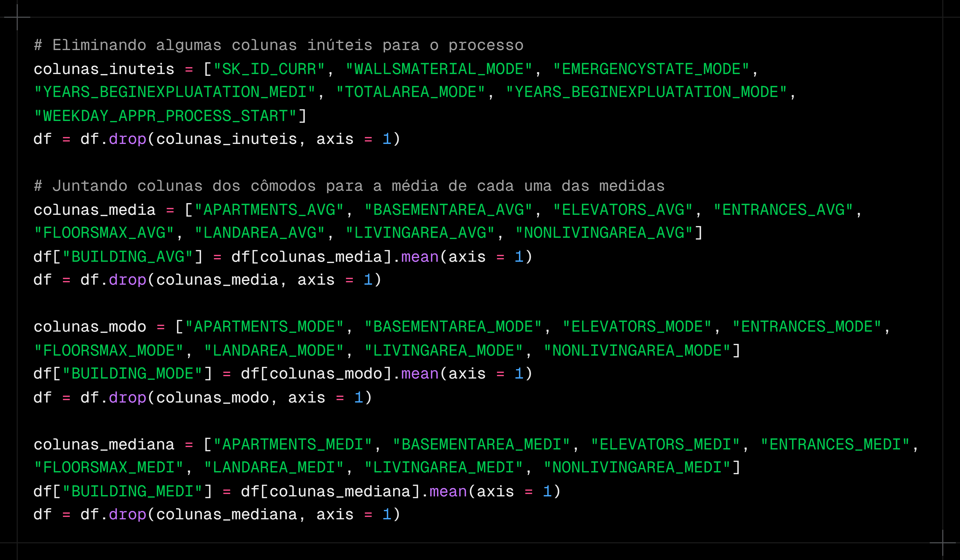Image resolution: width=960 pixels, height=560 pixels.
Task: Click the string "WEEKDAY_APPR_PROCESS_START"
Action: click(x=165, y=116)
